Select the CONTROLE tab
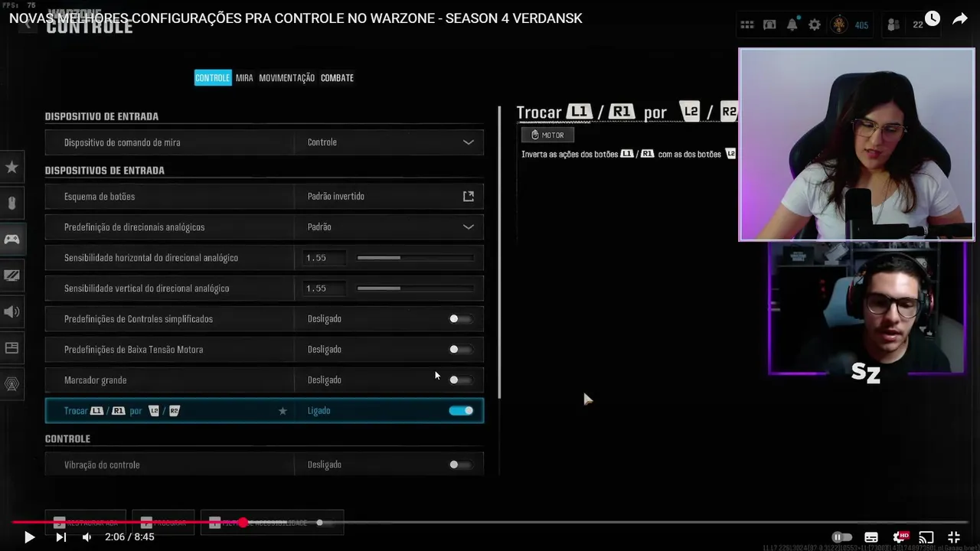The image size is (980, 551). click(213, 78)
